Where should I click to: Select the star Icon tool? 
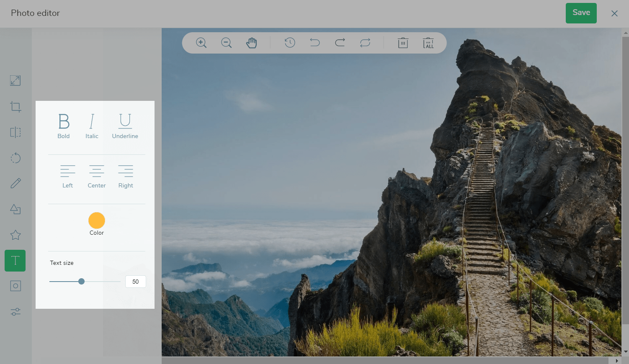tap(15, 235)
